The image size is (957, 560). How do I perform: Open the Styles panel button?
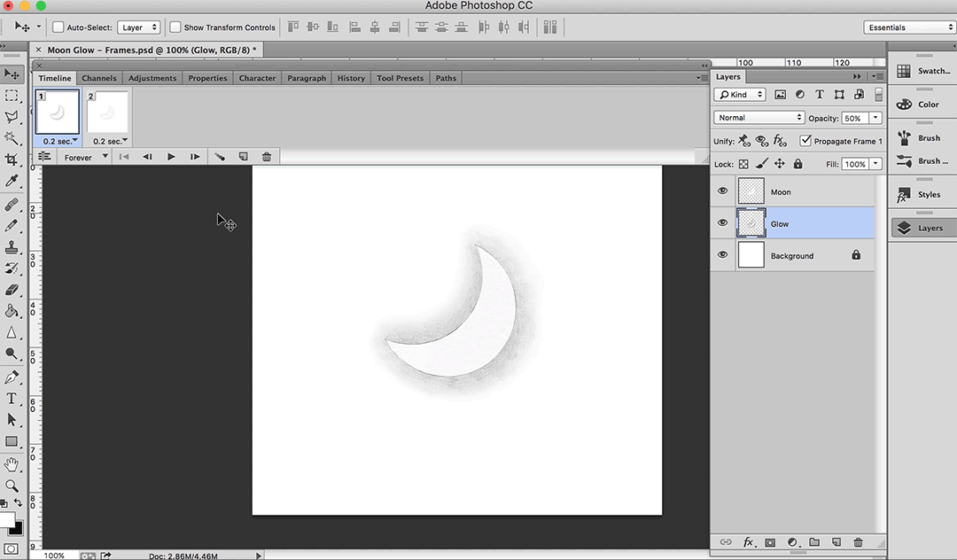(922, 194)
